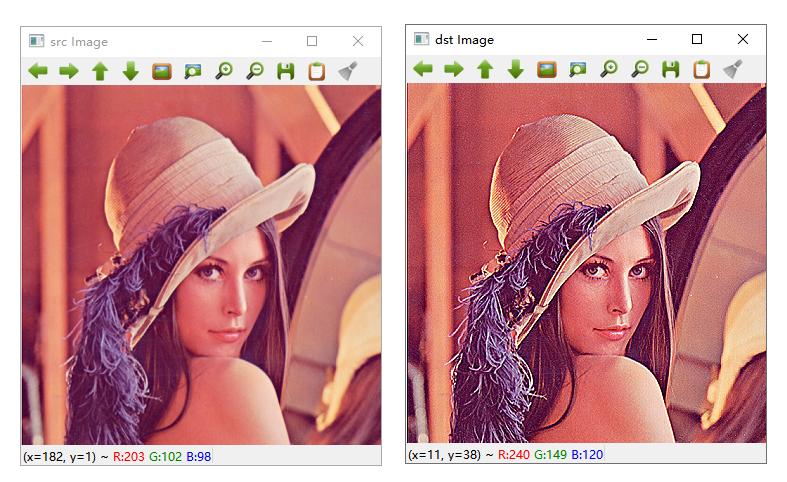Reset to original size in dst Image
787x482 pixels.
[547, 69]
